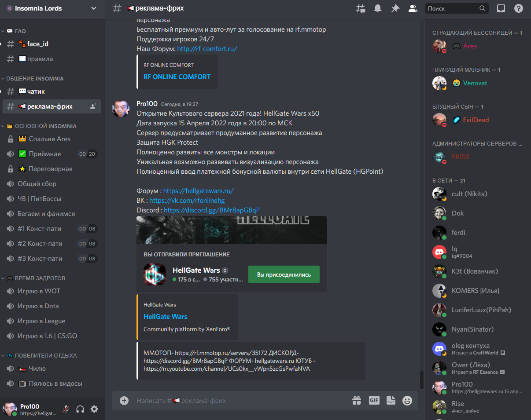Open the hellgatewars.ru forum link

click(198, 191)
